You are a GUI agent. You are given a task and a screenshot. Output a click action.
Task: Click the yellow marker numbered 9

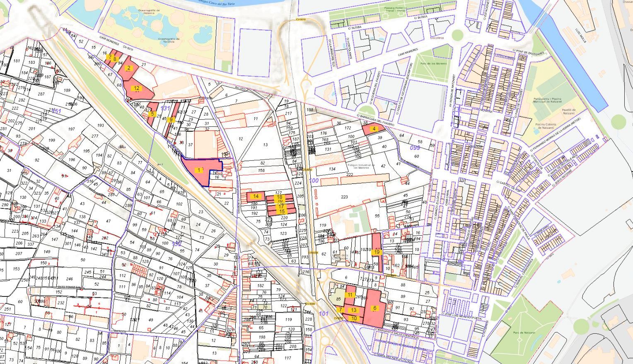tap(170, 120)
